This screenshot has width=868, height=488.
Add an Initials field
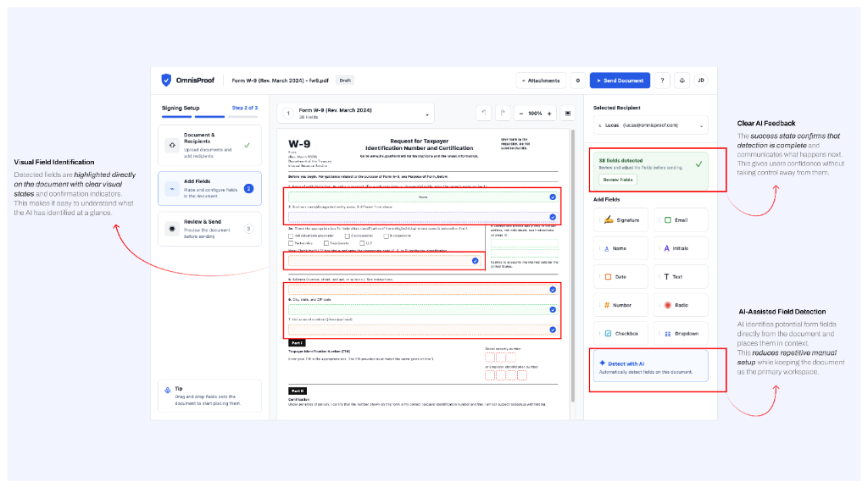coord(681,248)
